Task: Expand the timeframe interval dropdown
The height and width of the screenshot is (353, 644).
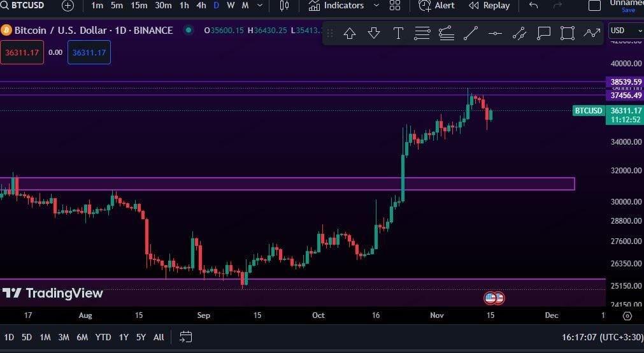Action: (x=259, y=5)
